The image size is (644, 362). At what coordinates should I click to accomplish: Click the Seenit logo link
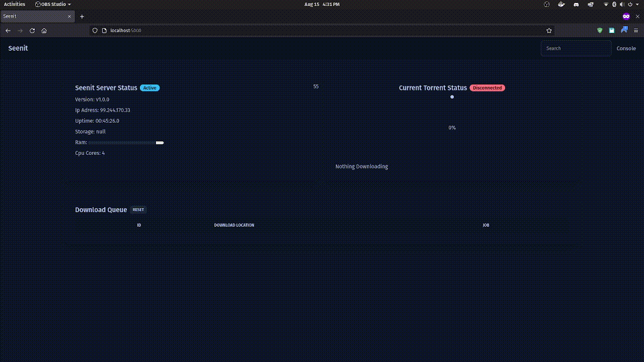click(18, 48)
